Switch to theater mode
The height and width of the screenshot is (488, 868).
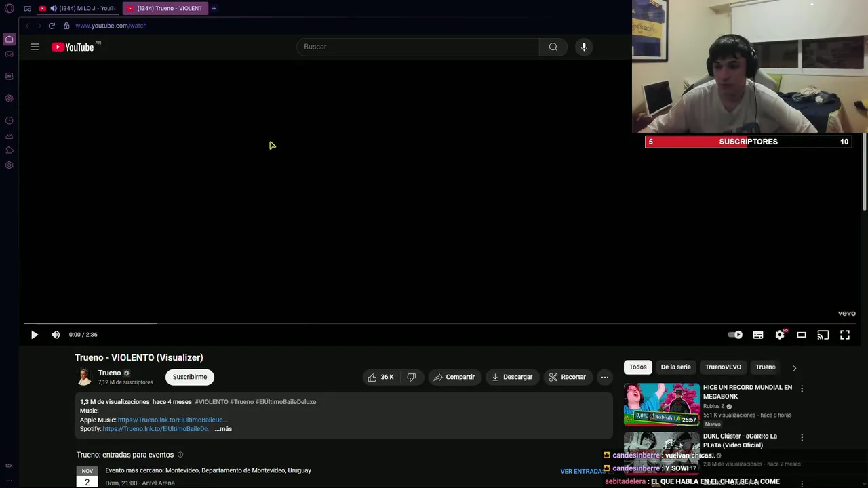[x=802, y=335]
